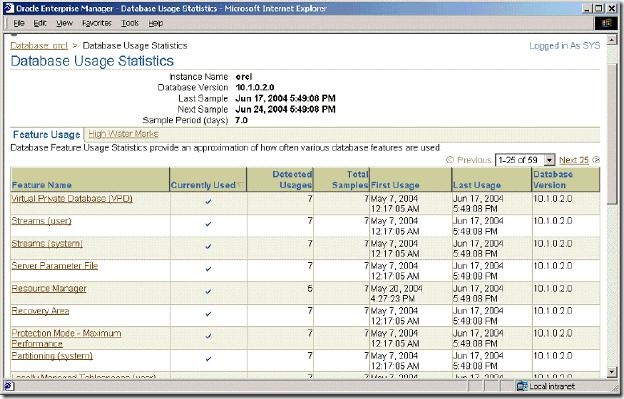Click the Windows logo throbber icon

(606, 23)
